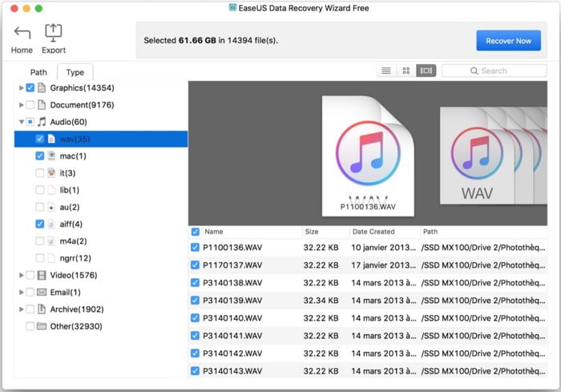Screen dimensions: 561x392
Task: Select the P1100136.WAV preview thumbnail
Action: point(368,156)
